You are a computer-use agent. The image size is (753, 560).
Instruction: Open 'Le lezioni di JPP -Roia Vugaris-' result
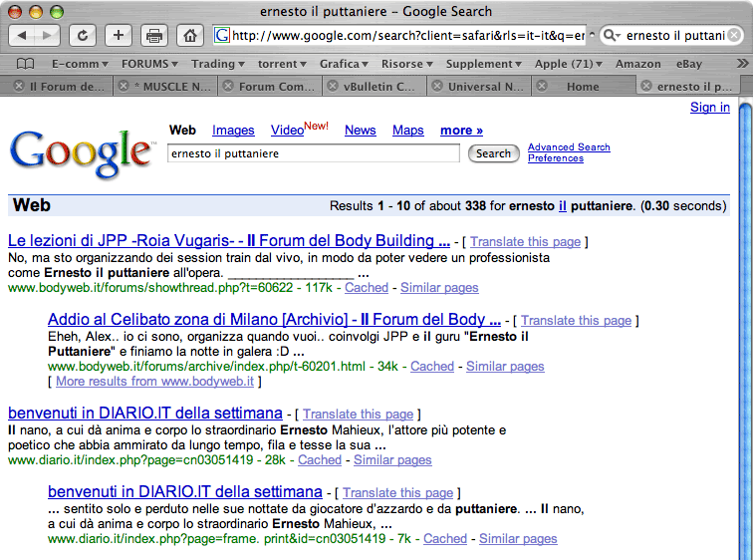[229, 240]
